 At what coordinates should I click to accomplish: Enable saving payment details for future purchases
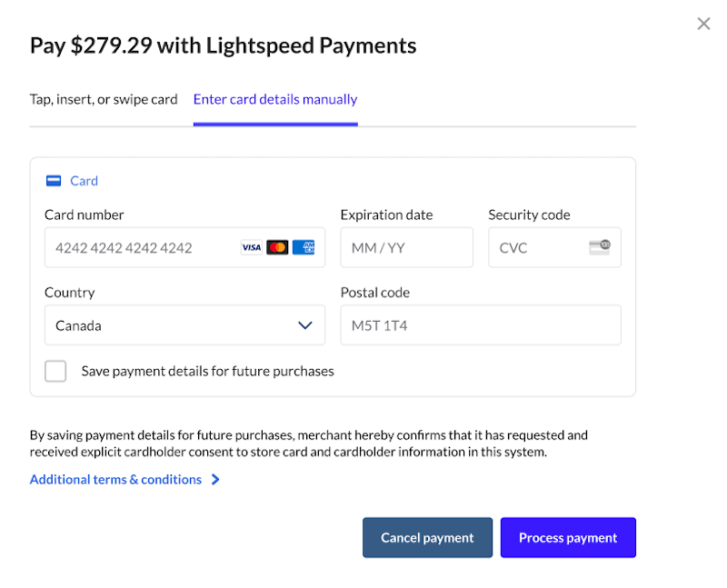[55, 371]
